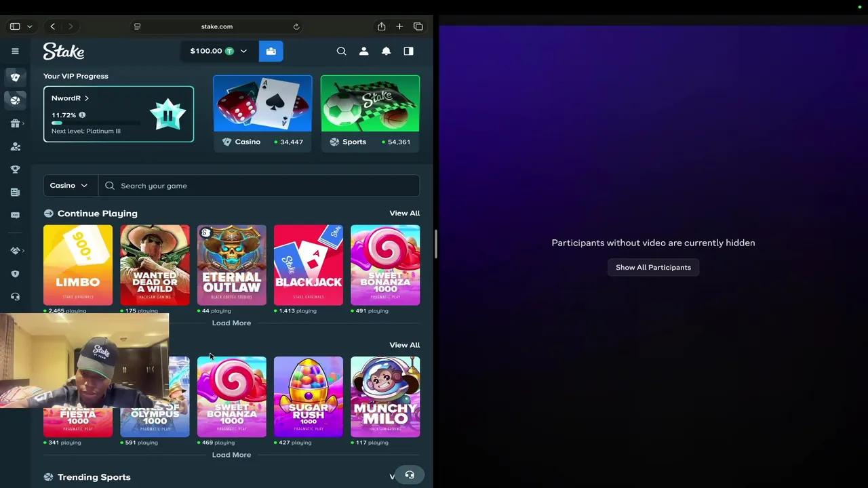This screenshot has height=488, width=868.
Task: Open the wallet with the blue button
Action: click(x=271, y=51)
